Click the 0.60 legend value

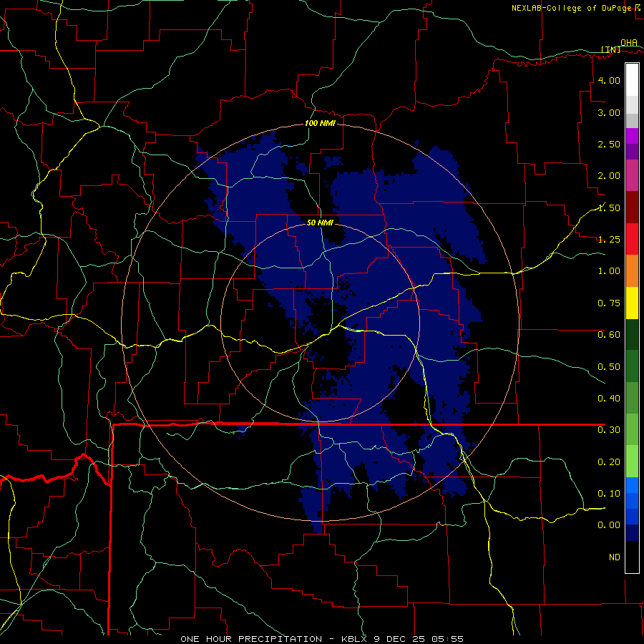(x=609, y=335)
